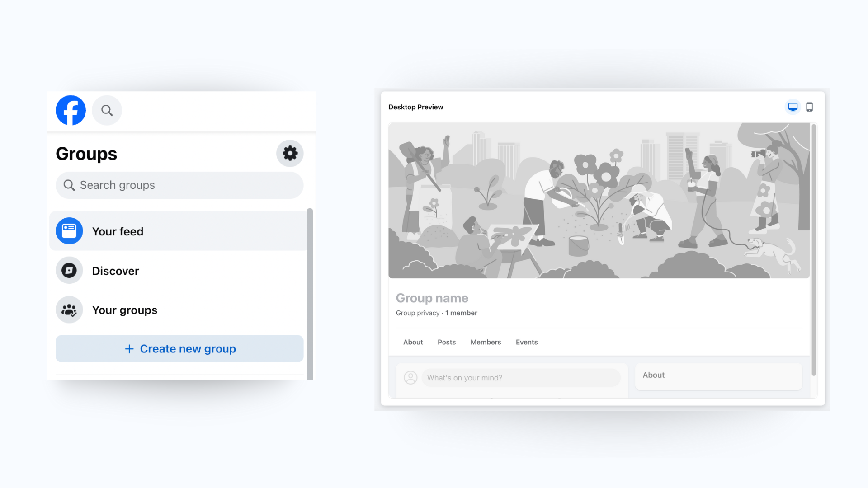Open Groups settings gear icon
The image size is (868, 488).
(290, 153)
